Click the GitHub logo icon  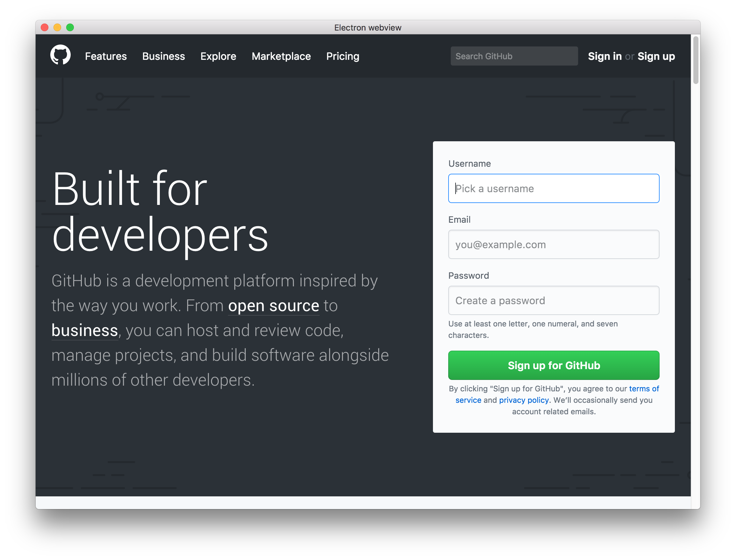click(x=61, y=56)
